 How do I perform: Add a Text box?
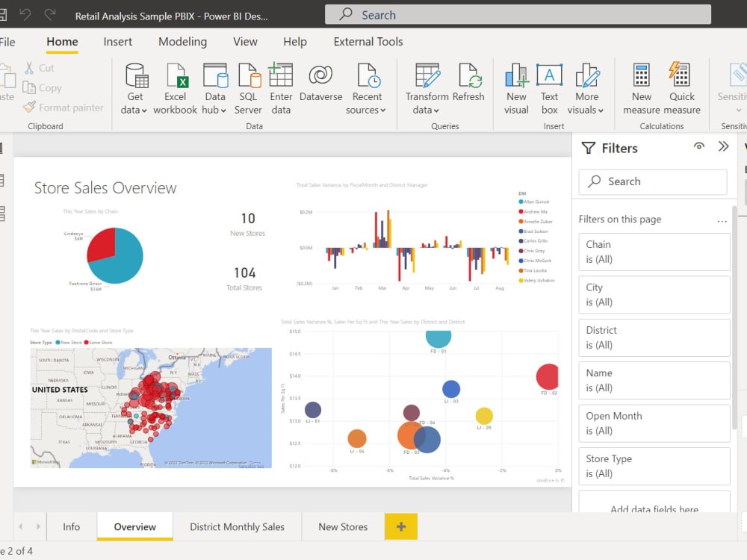click(x=549, y=76)
